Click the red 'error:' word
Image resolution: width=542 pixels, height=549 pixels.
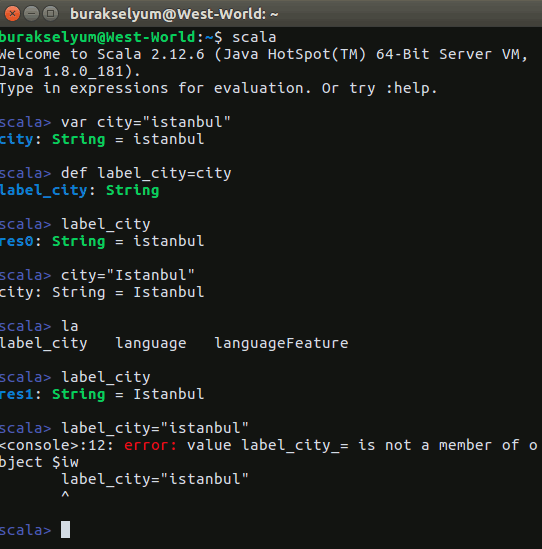pyautogui.click(x=151, y=445)
